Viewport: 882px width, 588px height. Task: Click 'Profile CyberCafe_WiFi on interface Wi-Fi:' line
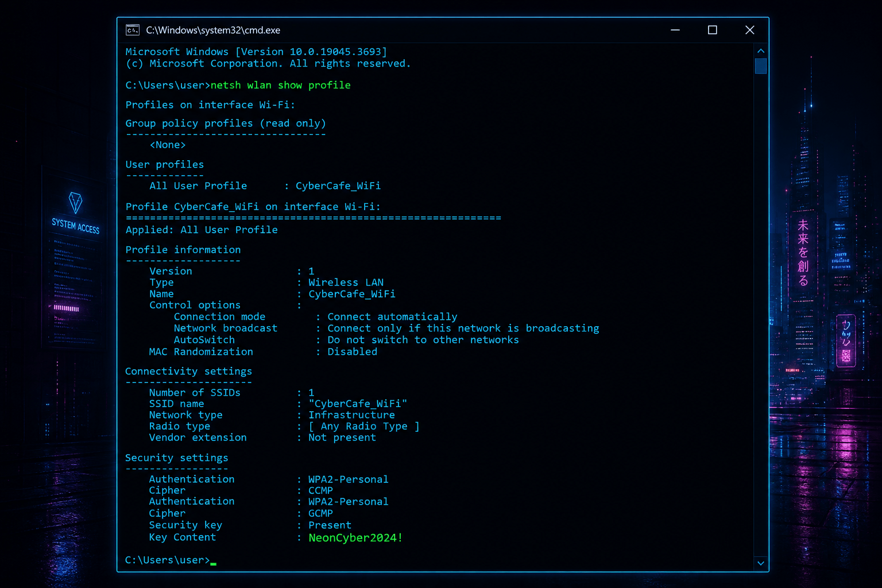(x=253, y=206)
